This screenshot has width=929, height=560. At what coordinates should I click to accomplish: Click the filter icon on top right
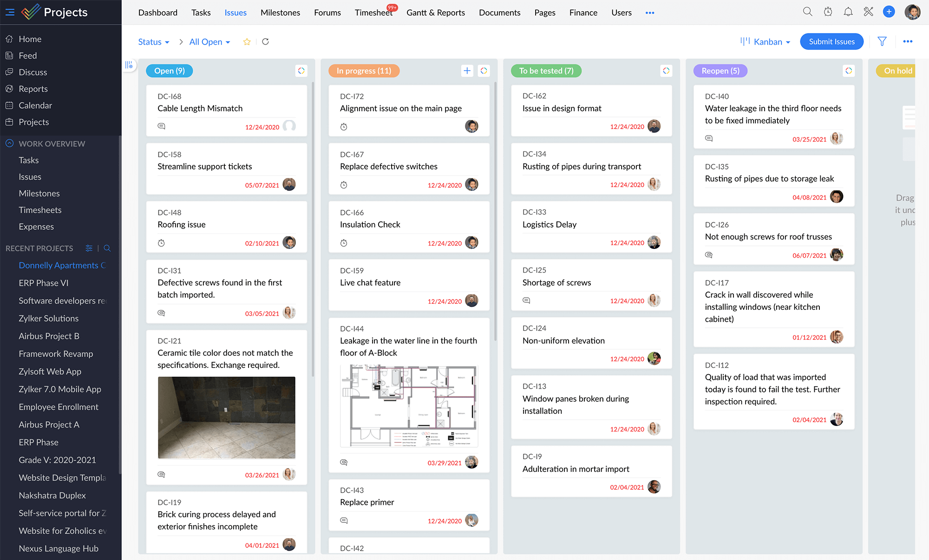tap(883, 41)
